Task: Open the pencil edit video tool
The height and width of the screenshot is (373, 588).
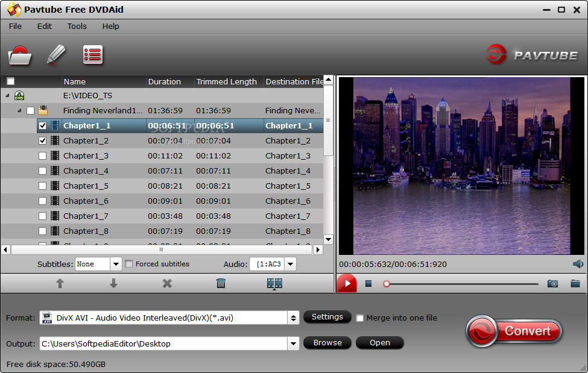Action: coord(56,55)
